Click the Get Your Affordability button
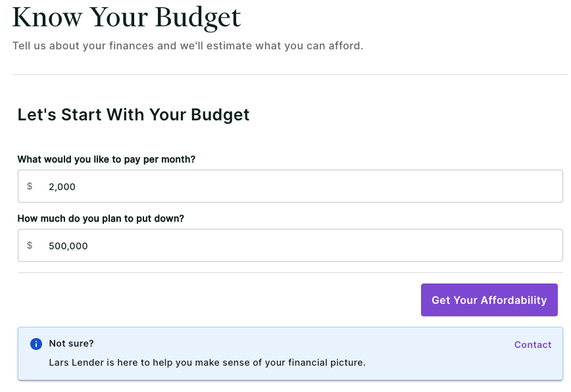 (x=489, y=300)
